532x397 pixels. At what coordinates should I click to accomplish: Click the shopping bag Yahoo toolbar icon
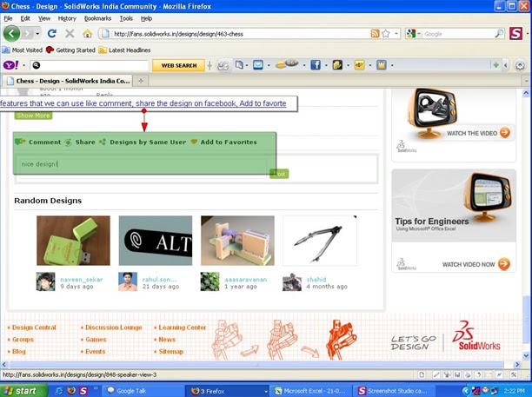pos(382,65)
